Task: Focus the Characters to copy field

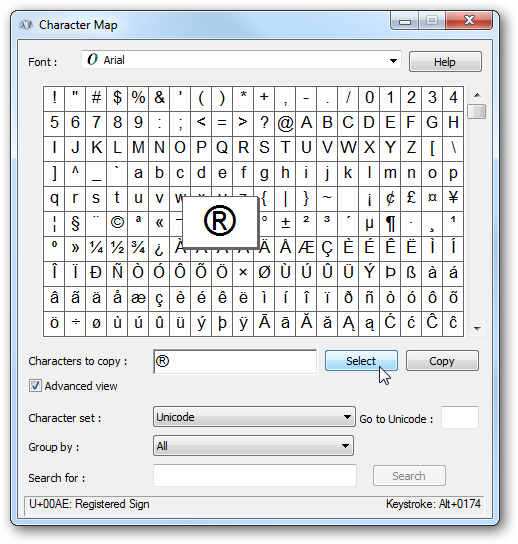Action: click(235, 362)
